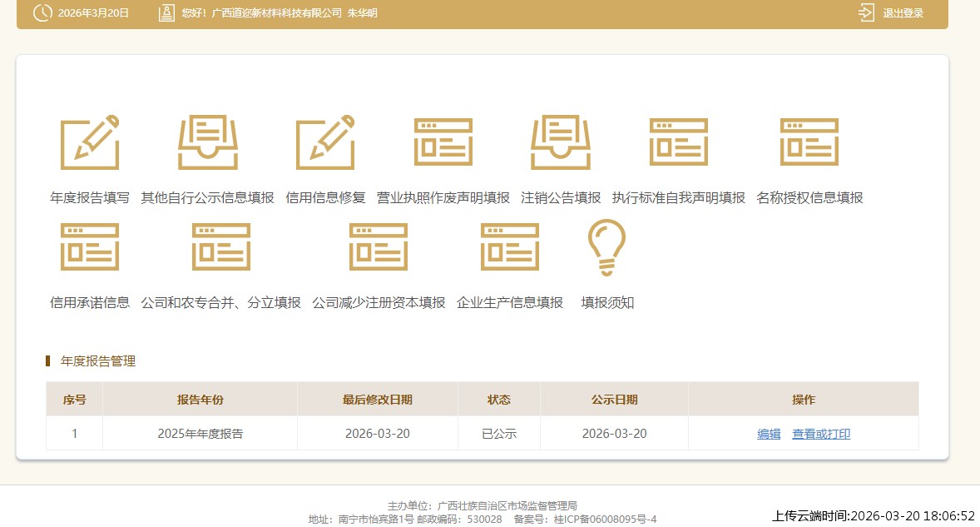Open the 年度报告填写 annual report filing icon
The image size is (980, 527).
click(88, 142)
